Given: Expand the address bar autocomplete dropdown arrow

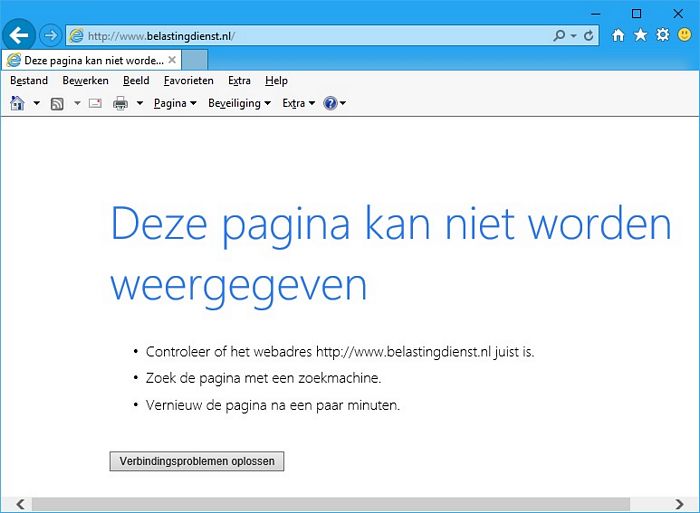Looking at the screenshot, I should click(574, 36).
